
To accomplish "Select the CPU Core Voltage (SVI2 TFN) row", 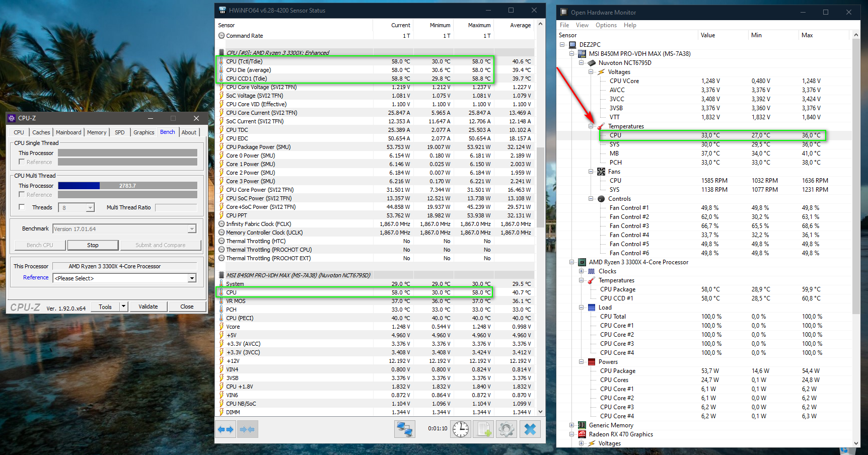I will [x=375, y=87].
